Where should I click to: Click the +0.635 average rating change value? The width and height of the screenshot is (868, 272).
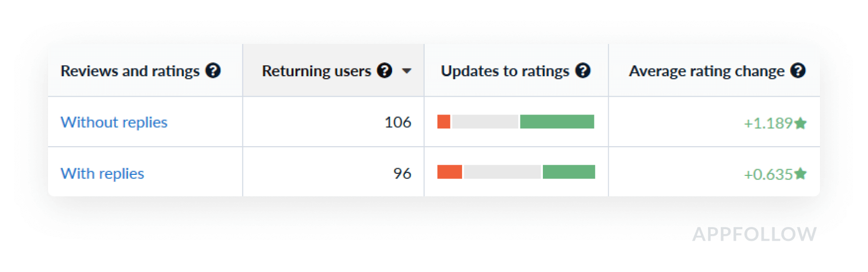pyautogui.click(x=768, y=174)
